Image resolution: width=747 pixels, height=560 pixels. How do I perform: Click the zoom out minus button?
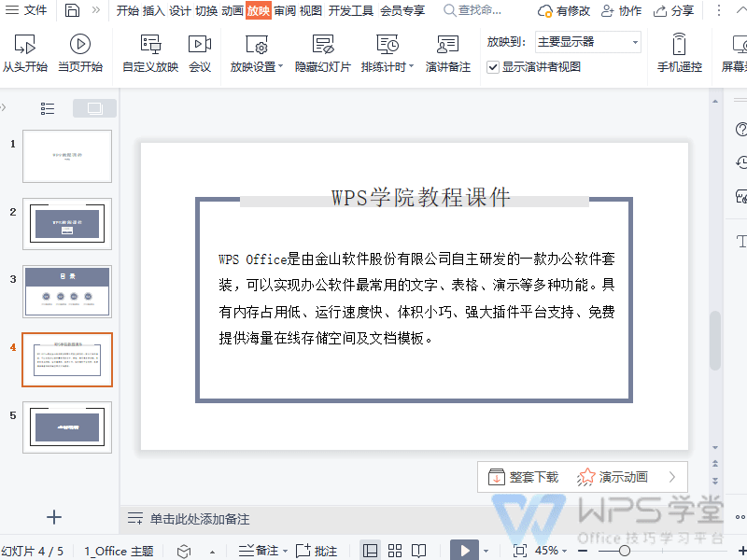[583, 552]
